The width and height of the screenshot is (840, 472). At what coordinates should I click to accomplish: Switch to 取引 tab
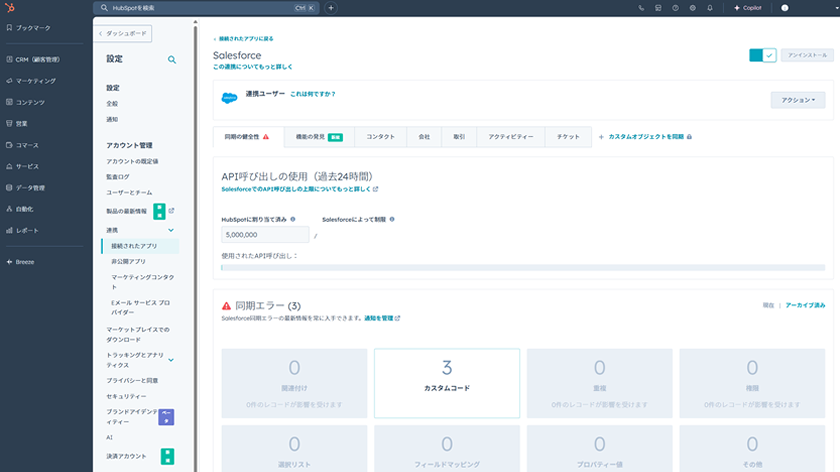click(459, 137)
